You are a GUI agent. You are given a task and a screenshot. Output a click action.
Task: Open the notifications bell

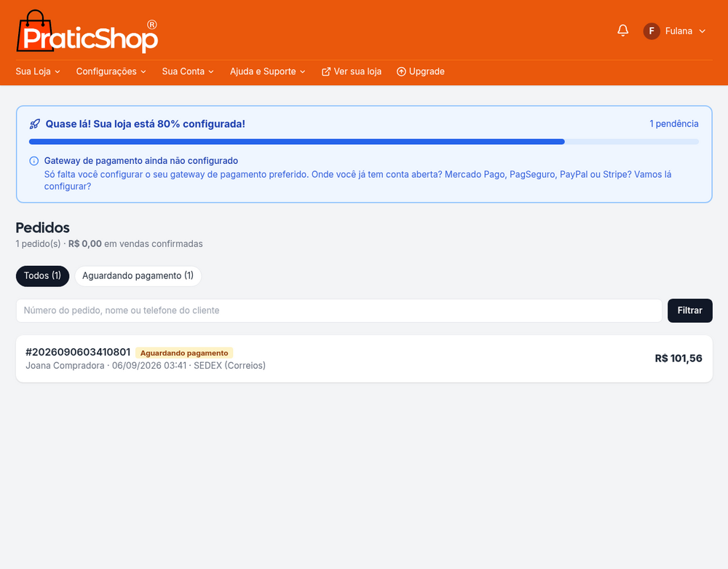[x=622, y=31]
